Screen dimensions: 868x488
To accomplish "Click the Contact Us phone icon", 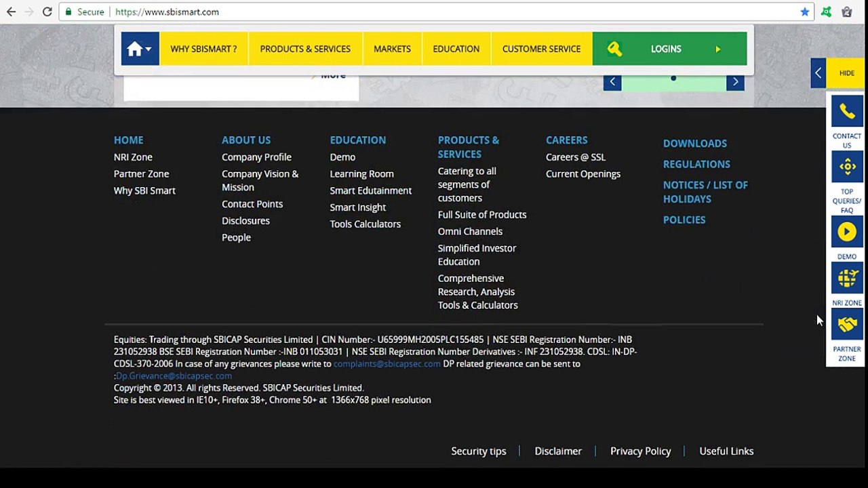I will pyautogui.click(x=847, y=111).
